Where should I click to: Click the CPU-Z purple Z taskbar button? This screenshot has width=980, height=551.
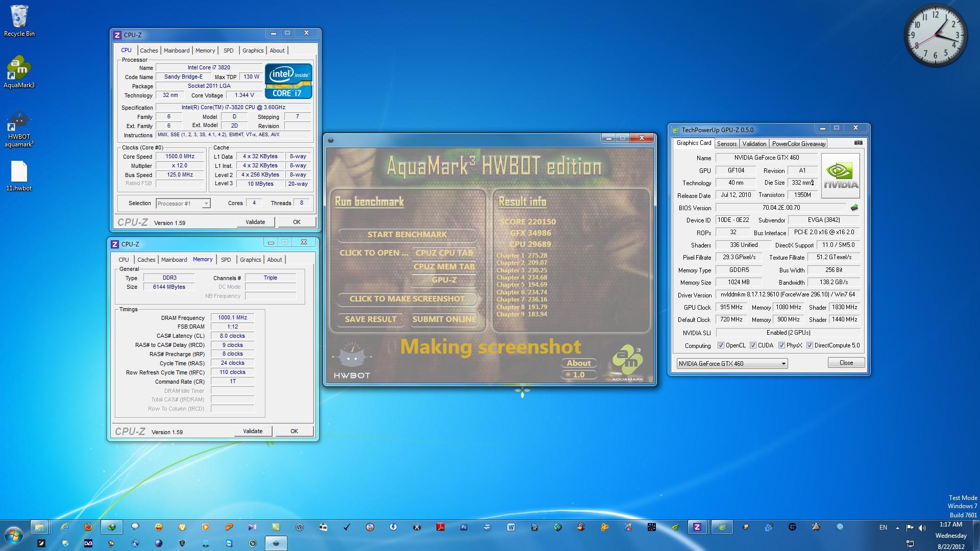(698, 527)
